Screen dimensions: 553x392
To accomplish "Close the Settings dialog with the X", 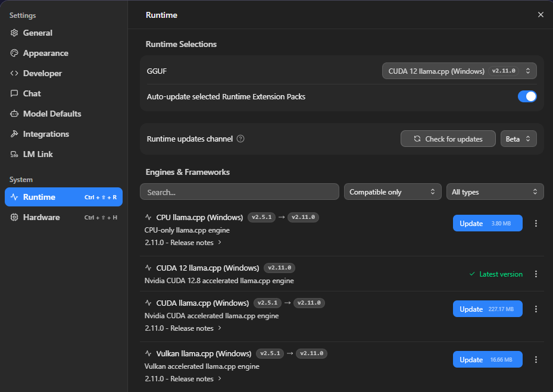I will point(540,14).
